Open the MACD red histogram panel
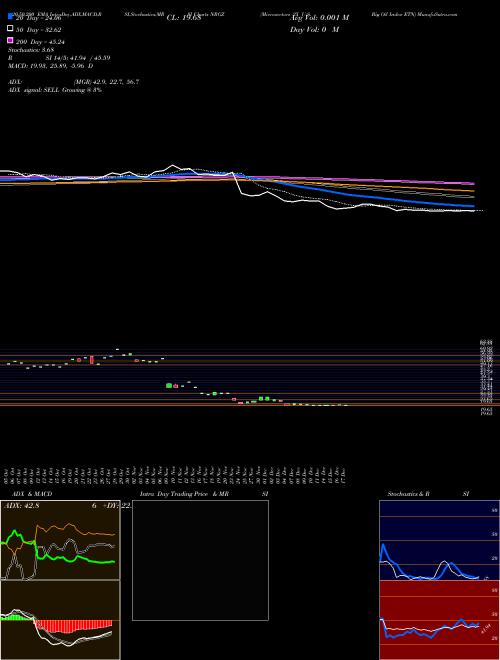The image size is (500, 660). pos(60,620)
